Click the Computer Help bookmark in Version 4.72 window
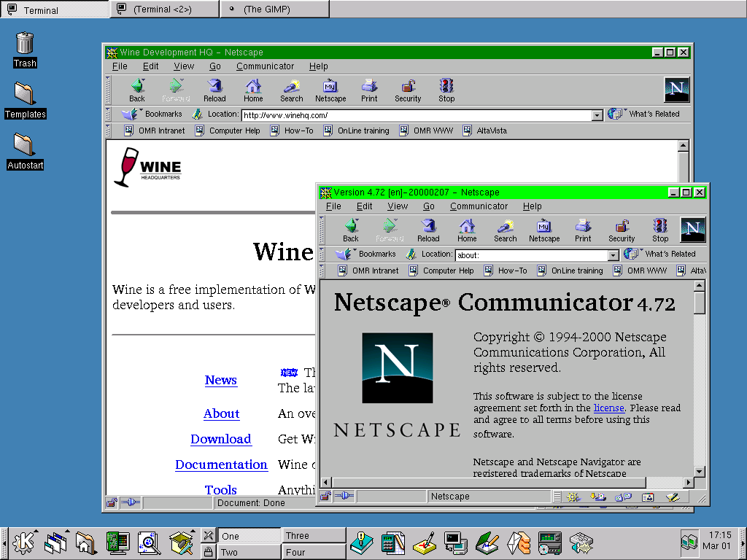747x560 pixels. [x=441, y=271]
